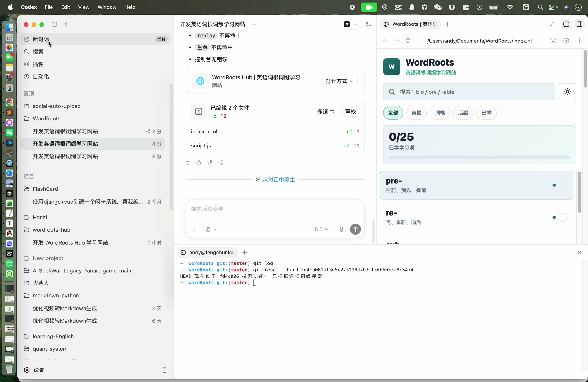Screen dimensions: 588x382
Task: Focus the WordRoots search field
Action: [469, 92]
